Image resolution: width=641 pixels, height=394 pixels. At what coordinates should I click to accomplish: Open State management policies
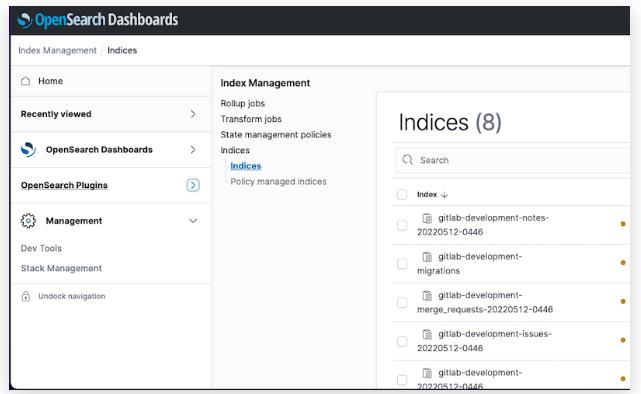coord(276,134)
